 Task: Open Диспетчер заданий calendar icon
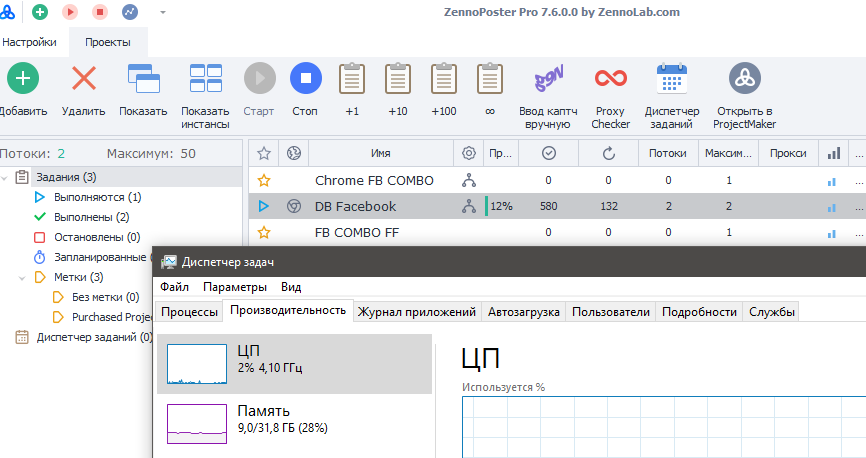tap(672, 78)
